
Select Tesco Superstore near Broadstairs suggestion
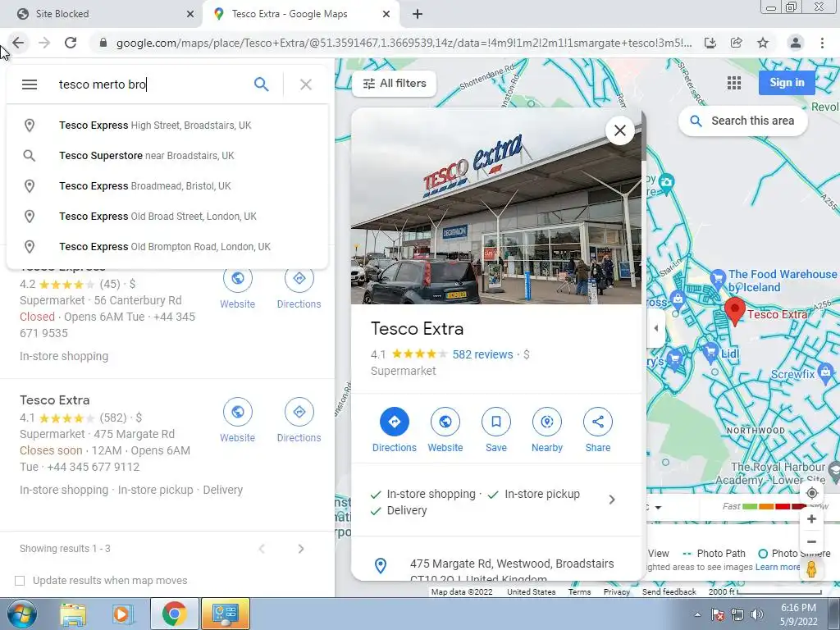coord(167,155)
